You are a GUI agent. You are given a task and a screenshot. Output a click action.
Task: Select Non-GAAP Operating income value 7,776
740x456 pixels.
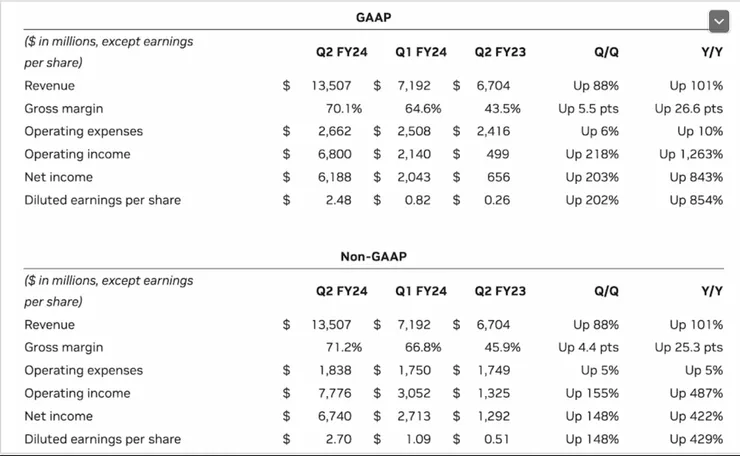[x=337, y=393]
